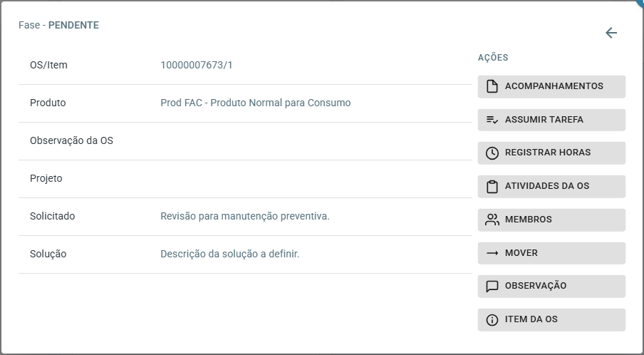Open the ACOMPANHAMENTOS action
The image size is (644, 355).
[x=551, y=87]
